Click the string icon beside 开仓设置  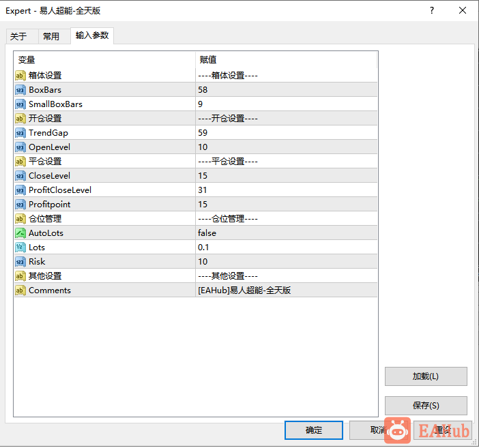point(20,119)
